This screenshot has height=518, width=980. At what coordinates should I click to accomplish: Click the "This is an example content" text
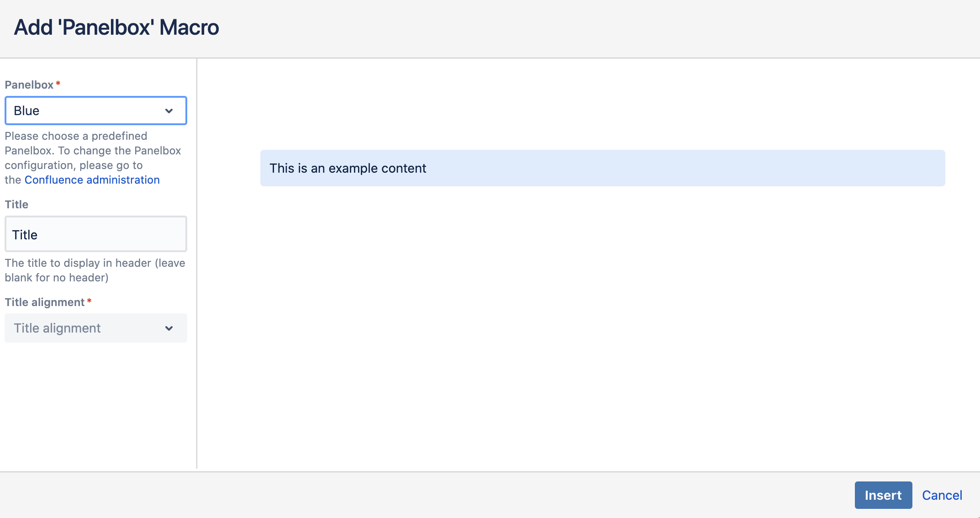(x=348, y=169)
